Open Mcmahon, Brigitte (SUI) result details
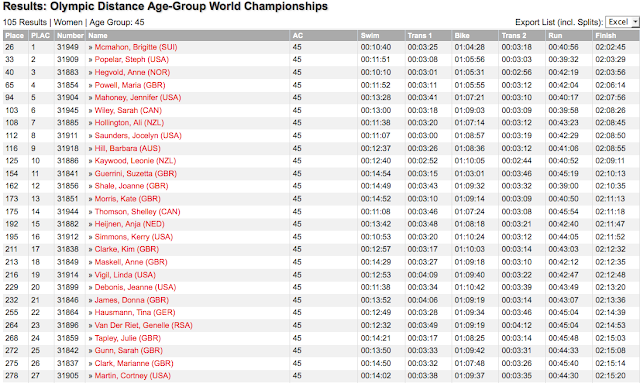640x383 pixels. [x=136, y=47]
